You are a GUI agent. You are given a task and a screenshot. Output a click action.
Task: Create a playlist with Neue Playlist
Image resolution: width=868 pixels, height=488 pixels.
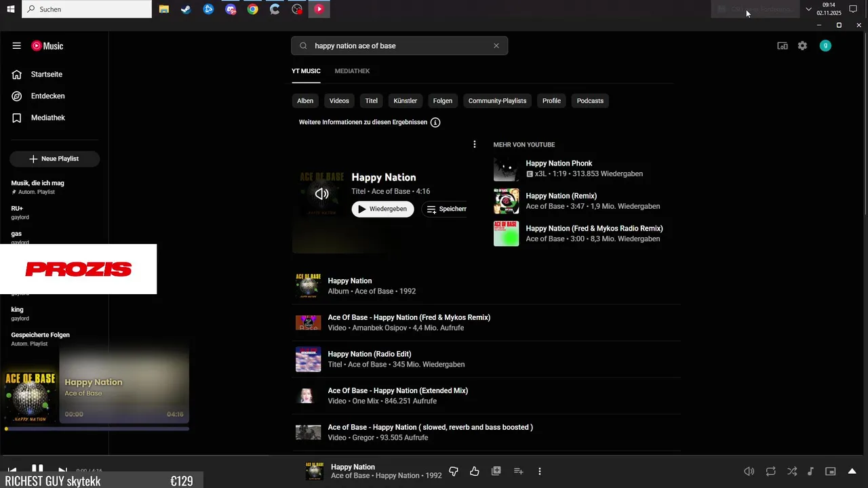(54, 159)
